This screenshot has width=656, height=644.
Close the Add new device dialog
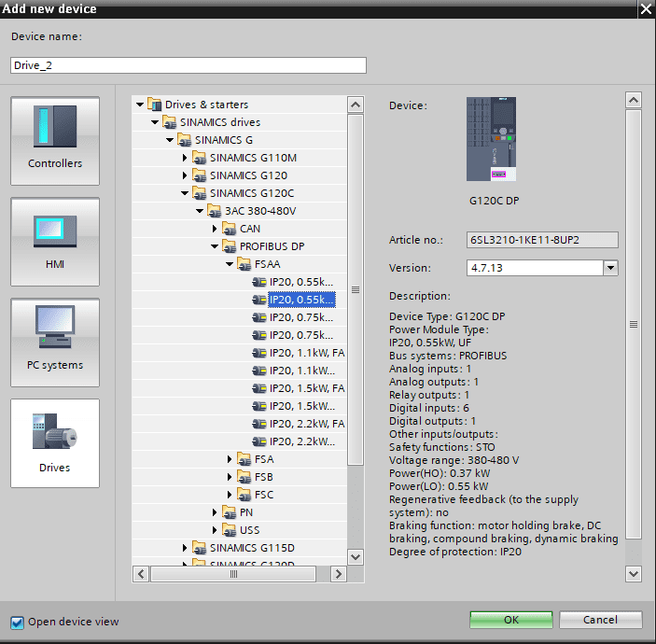647,8
